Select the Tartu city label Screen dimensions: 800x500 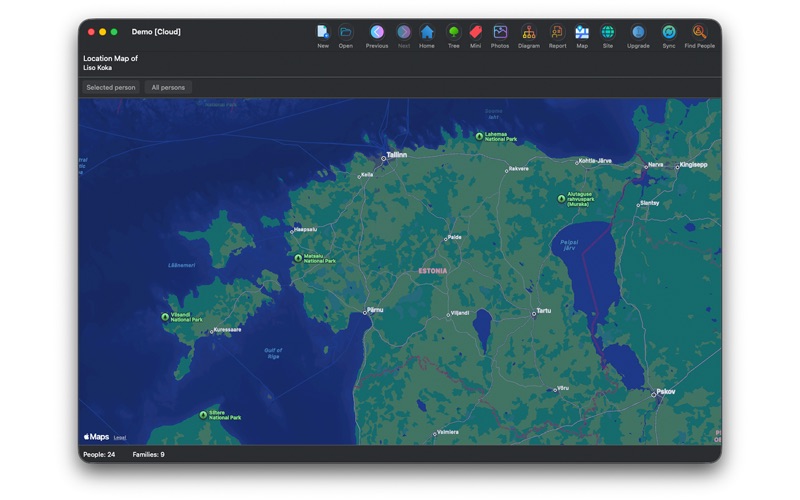(543, 310)
